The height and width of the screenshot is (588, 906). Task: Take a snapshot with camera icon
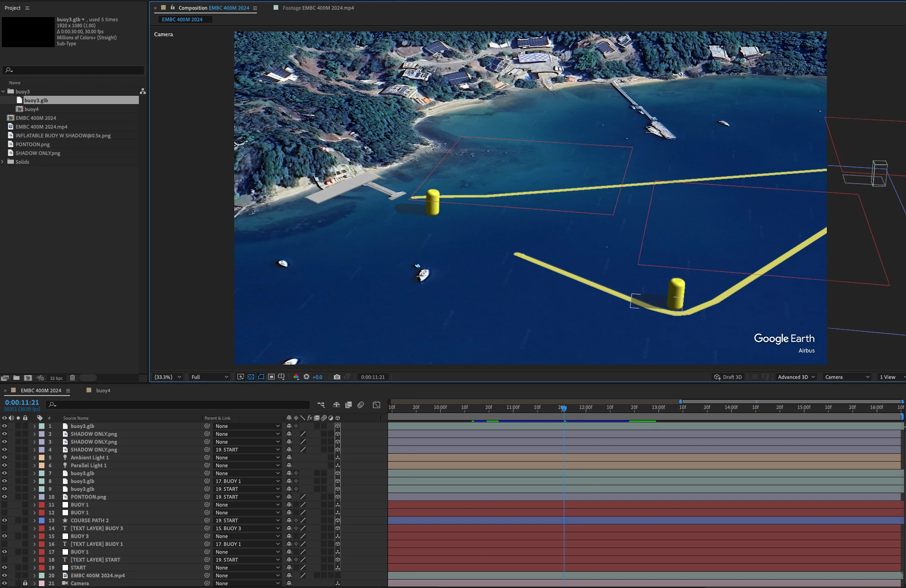337,377
